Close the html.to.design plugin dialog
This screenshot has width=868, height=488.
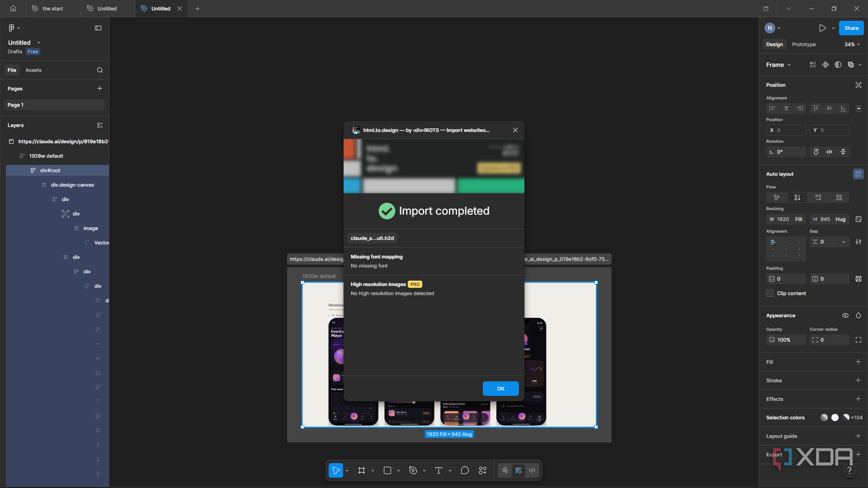point(515,130)
